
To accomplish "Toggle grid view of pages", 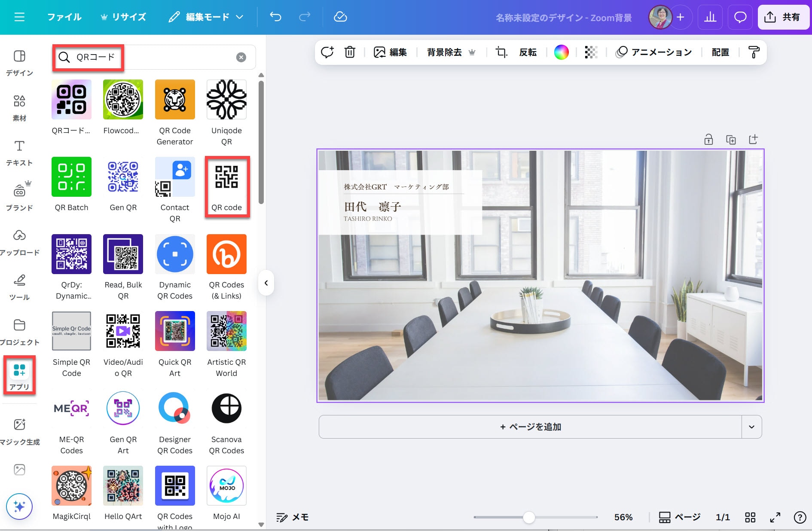I will click(x=750, y=517).
